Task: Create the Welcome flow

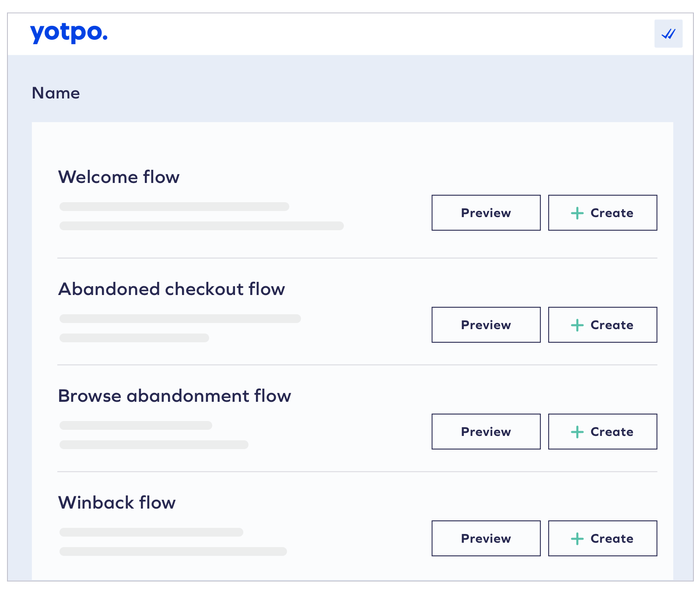Action: click(603, 213)
